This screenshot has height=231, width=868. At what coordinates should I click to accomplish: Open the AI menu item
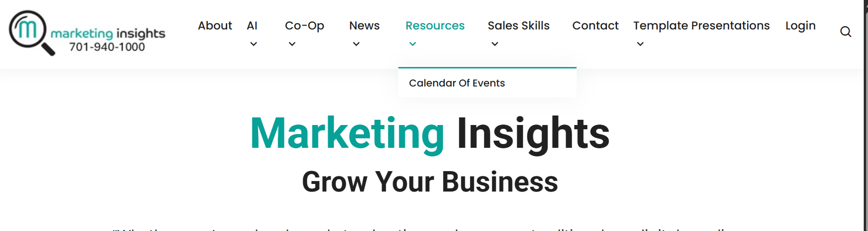pyautogui.click(x=252, y=26)
